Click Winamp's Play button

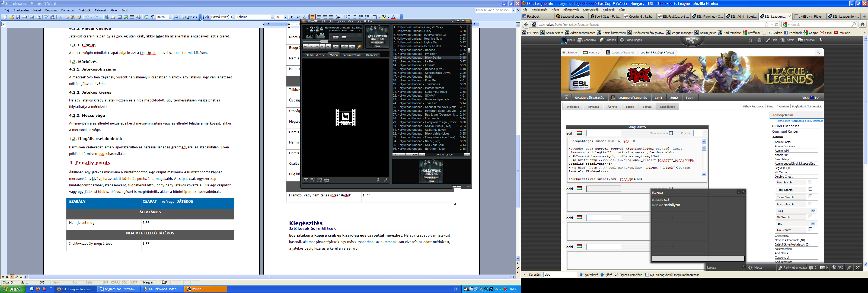(311, 47)
